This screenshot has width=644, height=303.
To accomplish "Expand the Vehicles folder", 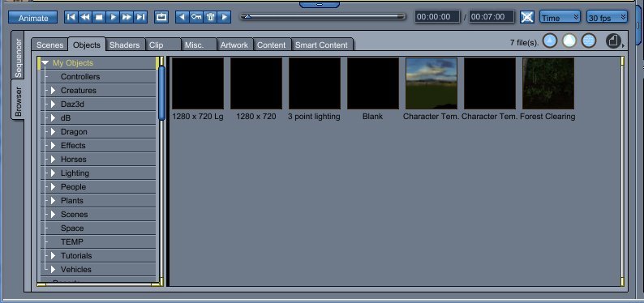I will pyautogui.click(x=53, y=270).
